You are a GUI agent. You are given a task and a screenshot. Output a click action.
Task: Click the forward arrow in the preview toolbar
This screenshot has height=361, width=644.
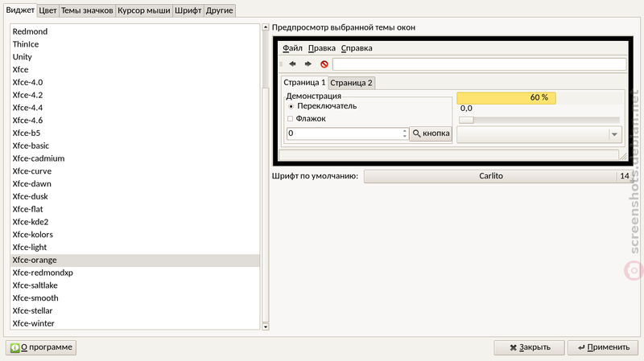pyautogui.click(x=308, y=64)
